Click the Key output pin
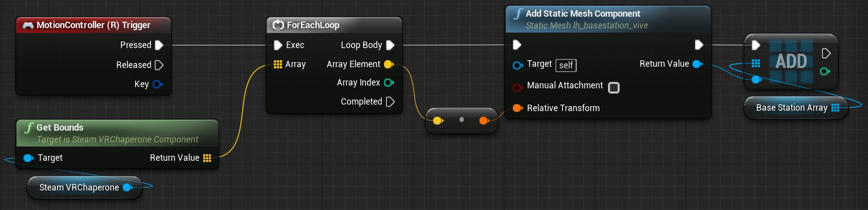Image resolution: width=868 pixels, height=210 pixels. (x=158, y=84)
